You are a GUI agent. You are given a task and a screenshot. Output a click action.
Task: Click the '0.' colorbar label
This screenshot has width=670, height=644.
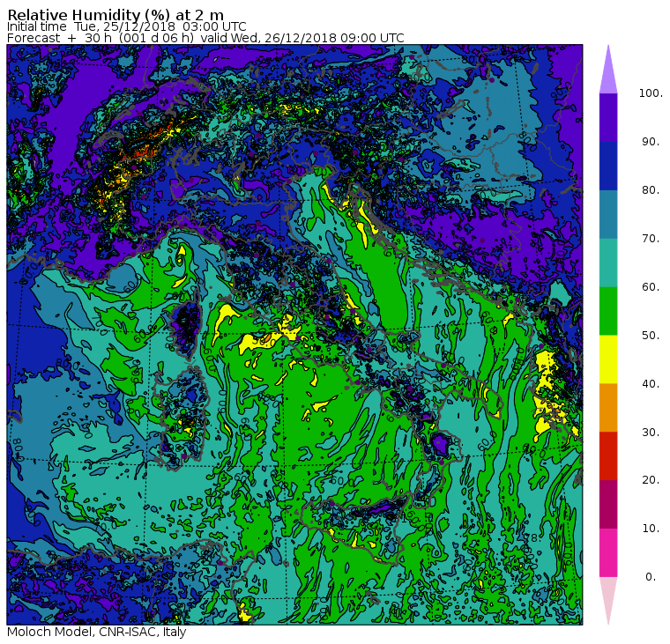651,577
